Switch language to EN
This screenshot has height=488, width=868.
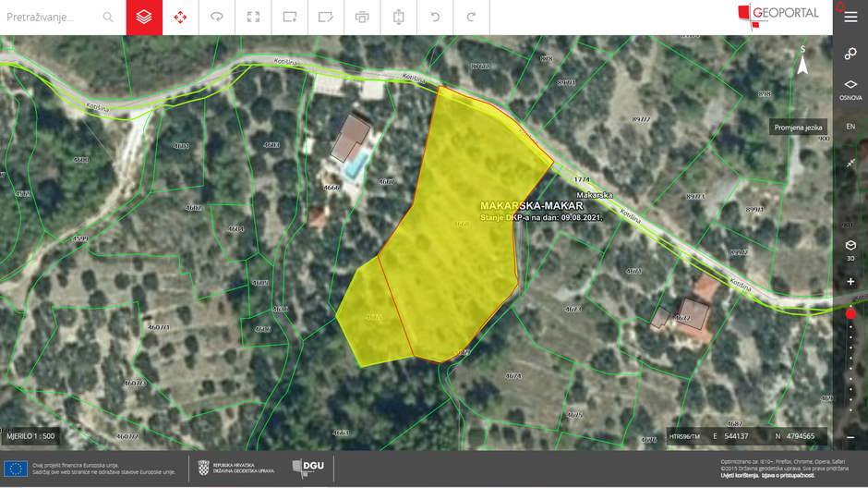tap(850, 127)
